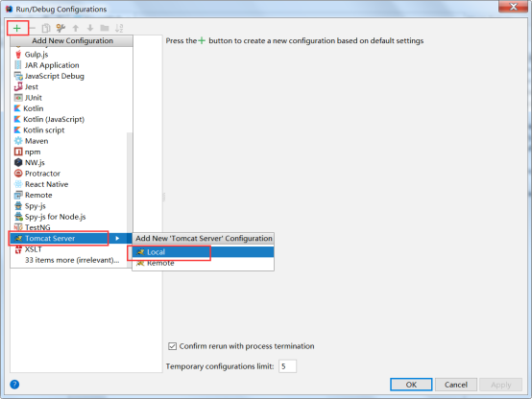The width and height of the screenshot is (532, 399).
Task: Click the Remote configuration icon
Action: coord(18,196)
